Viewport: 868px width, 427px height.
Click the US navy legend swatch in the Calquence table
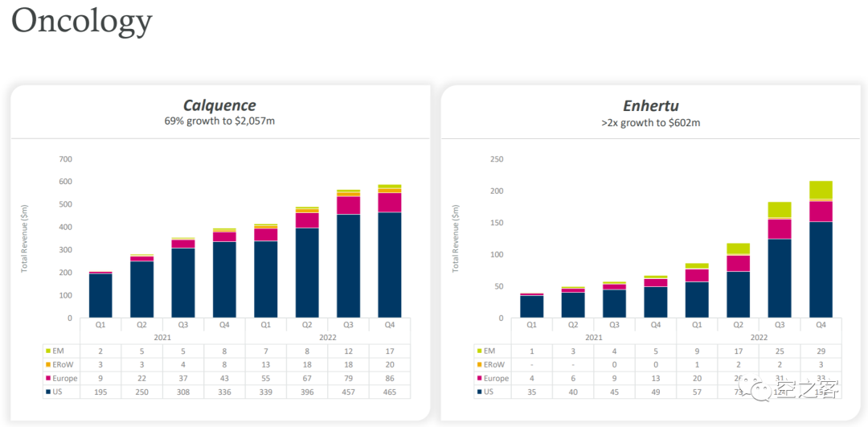pyautogui.click(x=48, y=392)
